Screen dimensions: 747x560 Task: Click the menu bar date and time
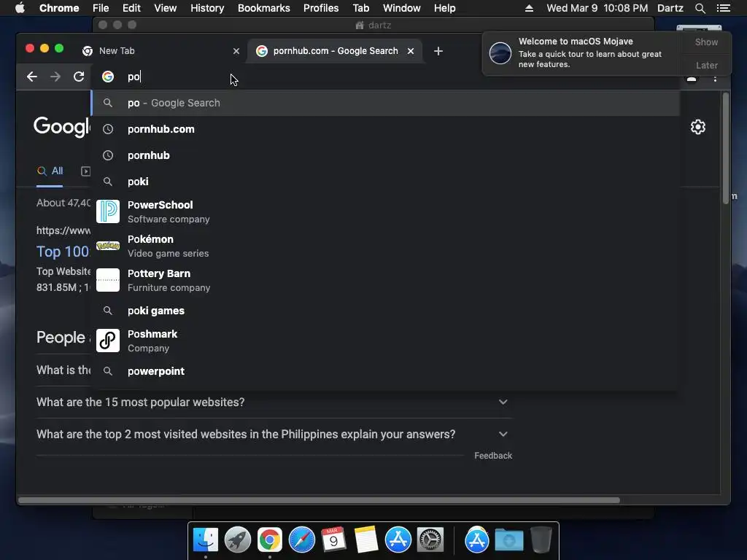tap(597, 8)
